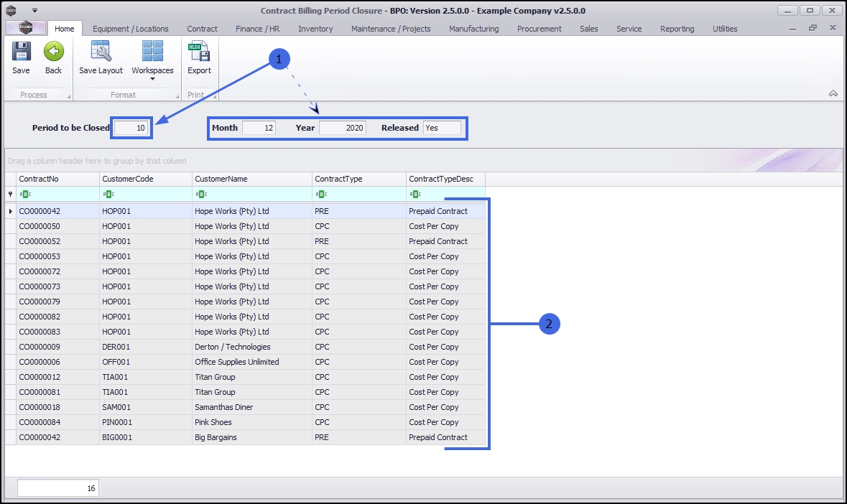
Task: Open the Maintenance / Projects tab
Action: tap(391, 29)
